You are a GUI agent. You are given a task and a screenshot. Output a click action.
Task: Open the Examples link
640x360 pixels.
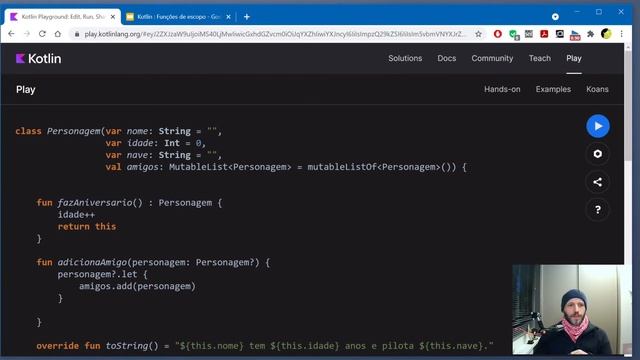tap(553, 89)
